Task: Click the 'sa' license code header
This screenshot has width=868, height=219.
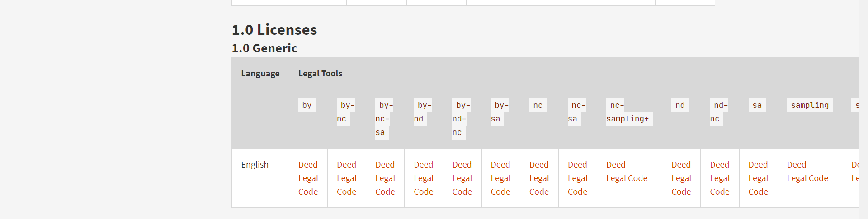Action: pyautogui.click(x=757, y=105)
